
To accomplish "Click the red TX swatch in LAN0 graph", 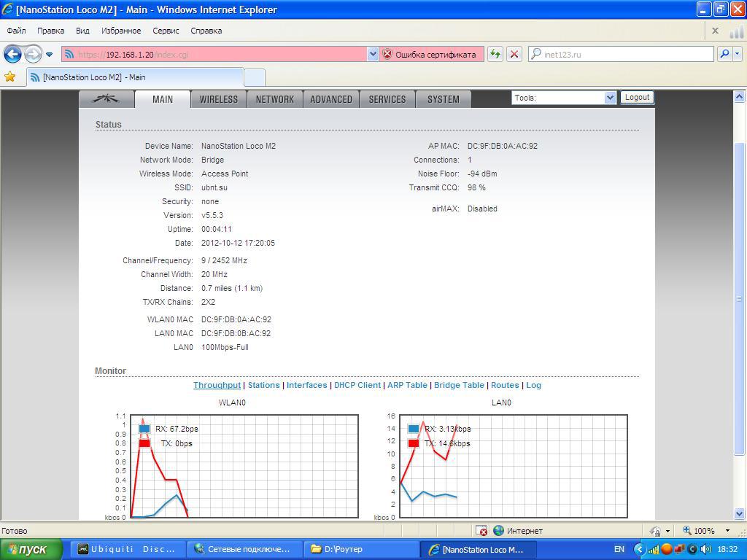I will coord(414,443).
